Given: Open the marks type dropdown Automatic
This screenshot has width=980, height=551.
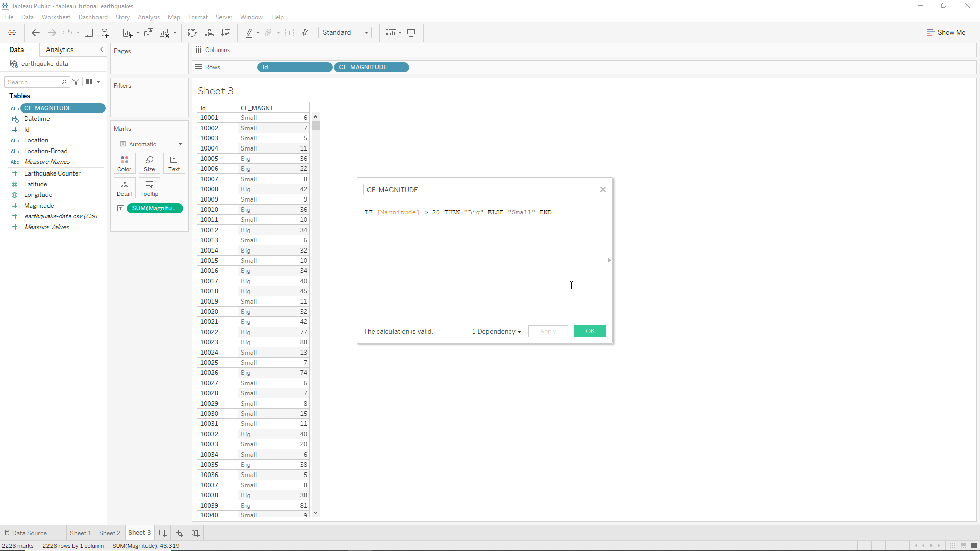Looking at the screenshot, I should [150, 144].
